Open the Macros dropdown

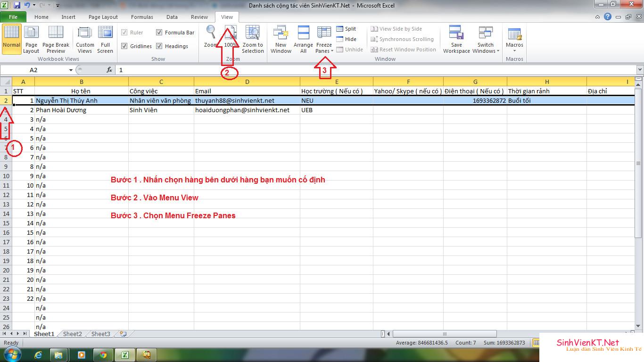click(514, 40)
